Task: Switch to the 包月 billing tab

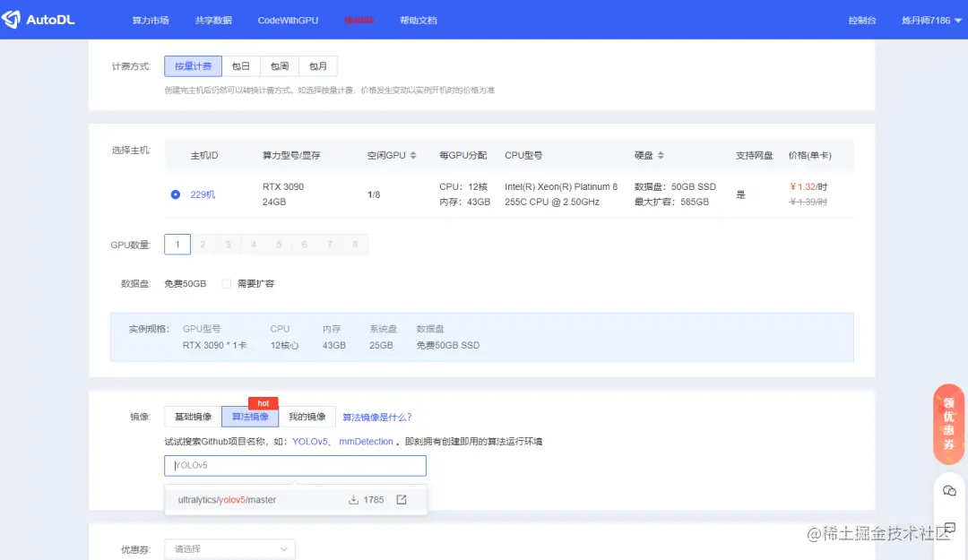Action: [319, 65]
